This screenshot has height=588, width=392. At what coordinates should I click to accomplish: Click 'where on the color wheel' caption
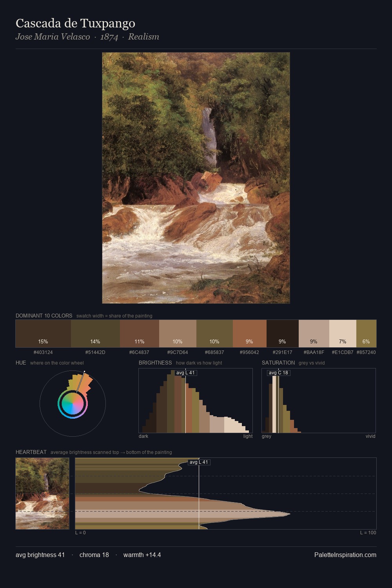[57, 363]
